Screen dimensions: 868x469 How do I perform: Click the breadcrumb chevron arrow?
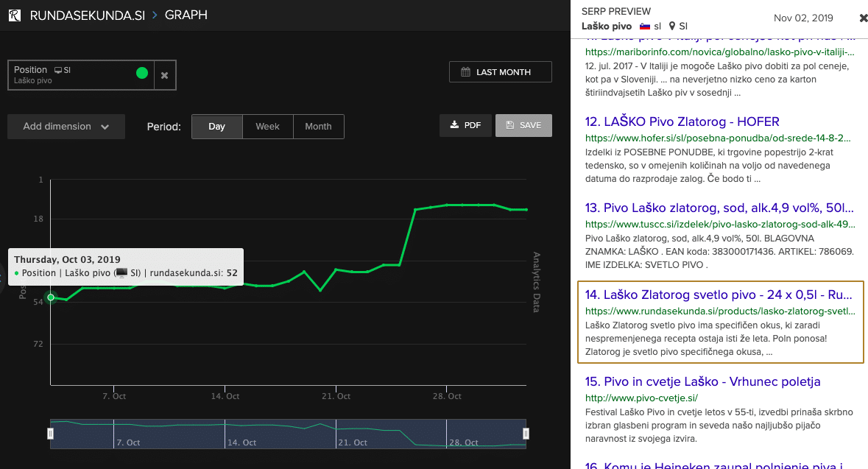tap(155, 15)
